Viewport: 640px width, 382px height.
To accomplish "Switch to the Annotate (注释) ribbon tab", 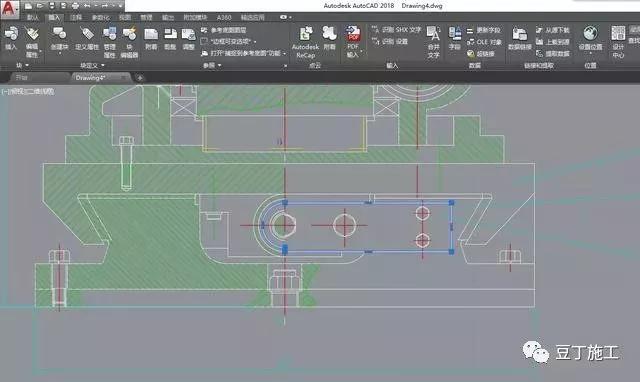I will pos(76,18).
